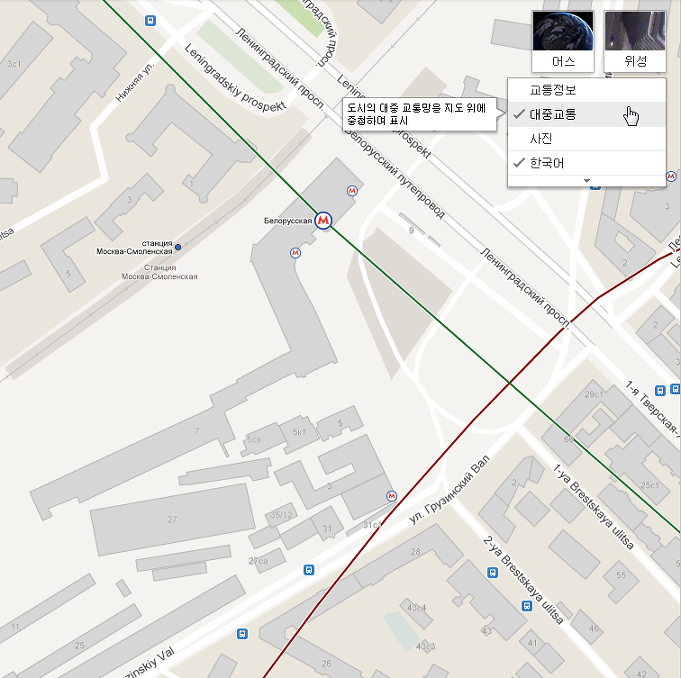Viewport: 681px width, 678px height.
Task: Click the Белорусская metro station icon
Action: click(323, 221)
